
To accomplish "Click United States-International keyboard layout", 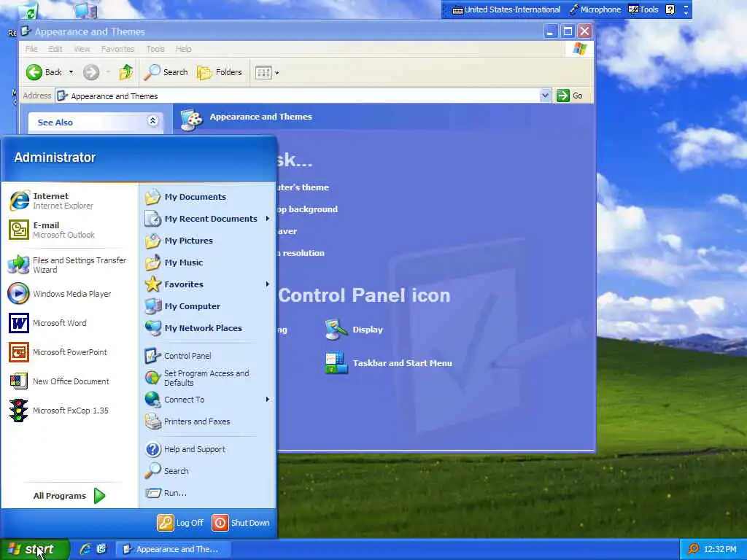I will tap(506, 9).
